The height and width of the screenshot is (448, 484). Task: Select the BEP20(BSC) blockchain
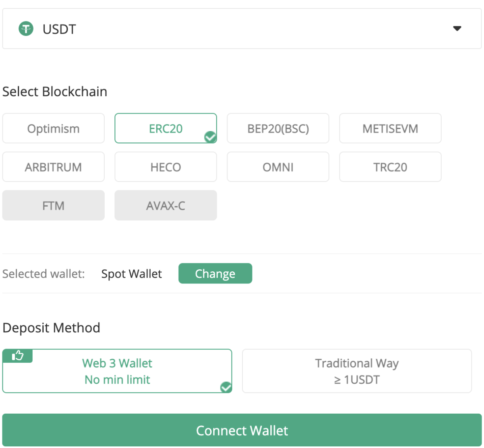278,129
